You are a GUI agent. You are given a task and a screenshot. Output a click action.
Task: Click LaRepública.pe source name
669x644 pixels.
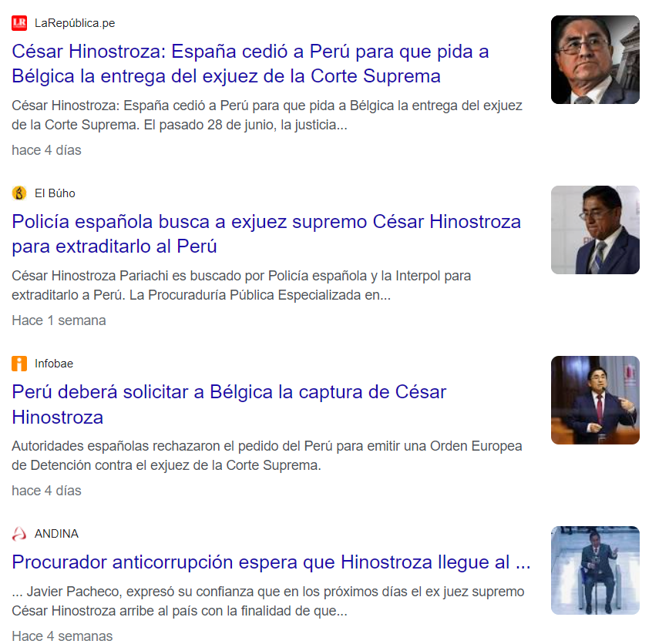[75, 23]
